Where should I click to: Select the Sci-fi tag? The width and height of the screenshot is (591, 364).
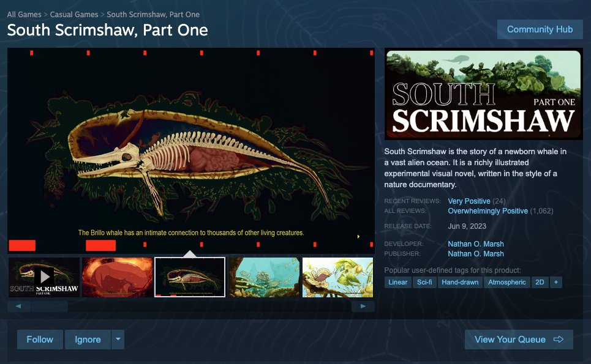[424, 282]
